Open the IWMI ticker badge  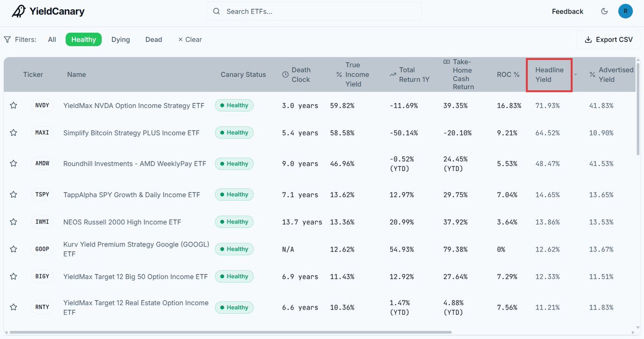click(x=42, y=222)
